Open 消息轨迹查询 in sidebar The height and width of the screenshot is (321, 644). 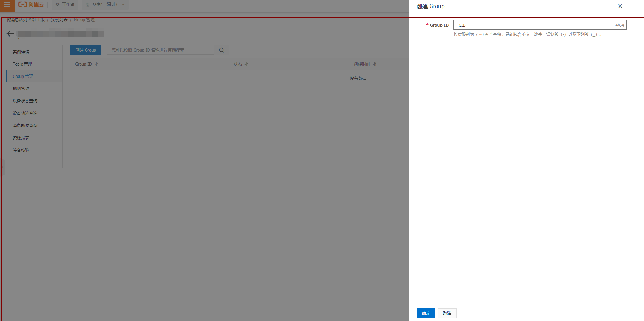[25, 126]
